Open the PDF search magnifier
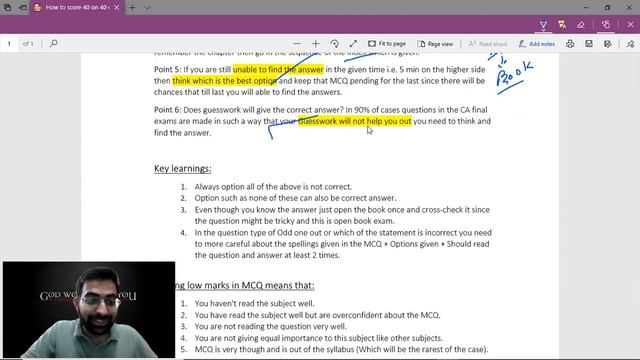 point(53,43)
